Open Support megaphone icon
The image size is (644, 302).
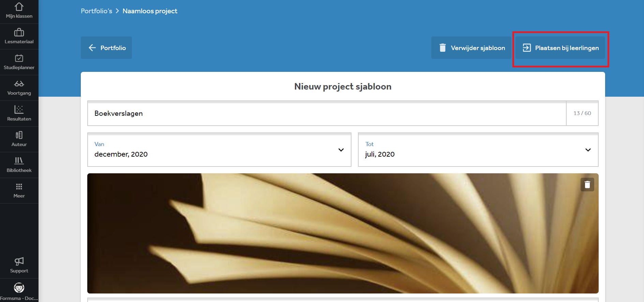tap(19, 261)
